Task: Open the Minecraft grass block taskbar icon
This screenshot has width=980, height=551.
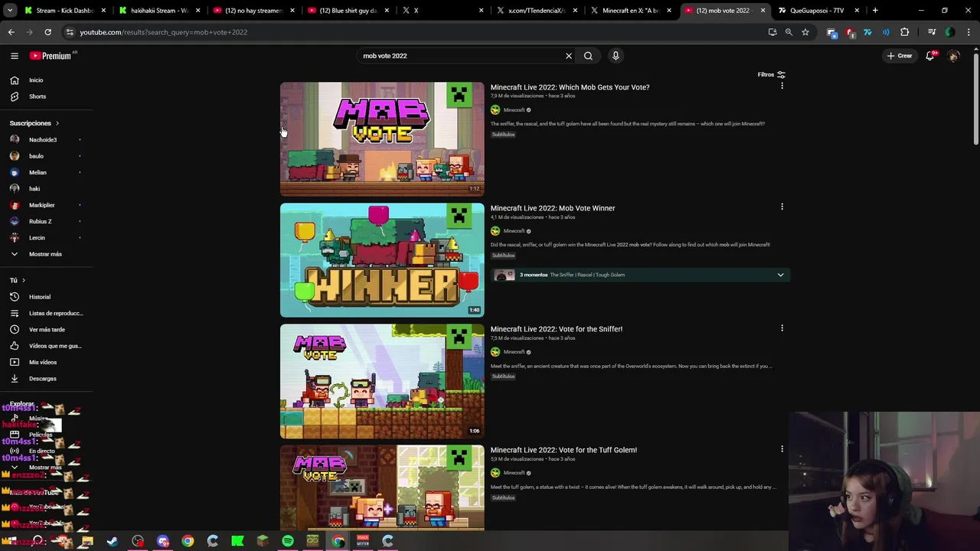Action: click(263, 541)
